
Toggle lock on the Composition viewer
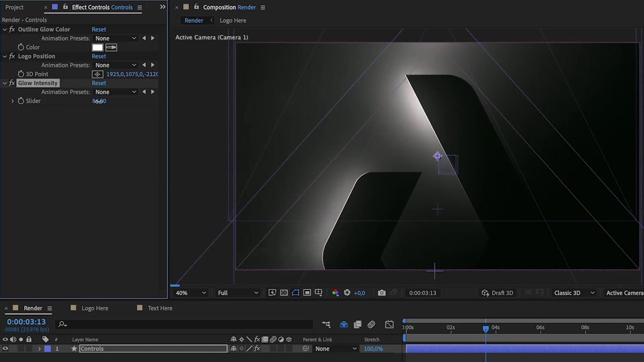tap(197, 7)
